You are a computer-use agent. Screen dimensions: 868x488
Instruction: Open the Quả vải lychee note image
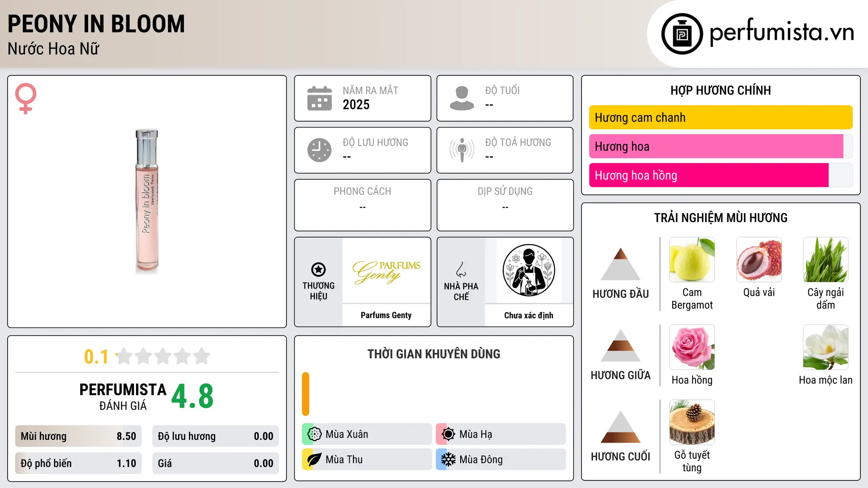coord(759,260)
